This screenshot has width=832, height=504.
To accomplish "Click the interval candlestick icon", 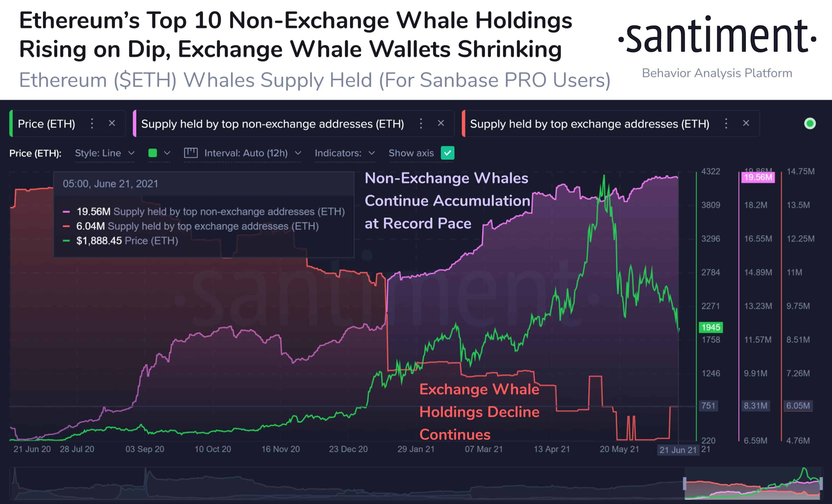I will click(191, 153).
